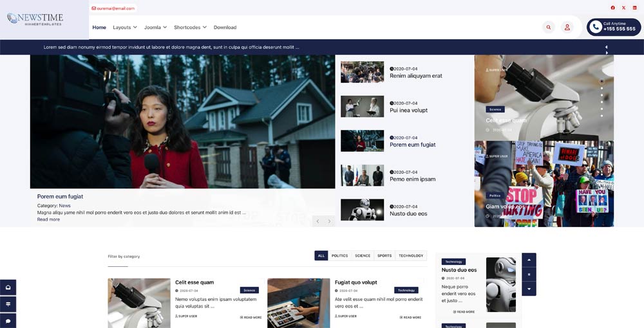Select fifth vertical slider dot
The width and height of the screenshot is (644, 328).
point(601,109)
